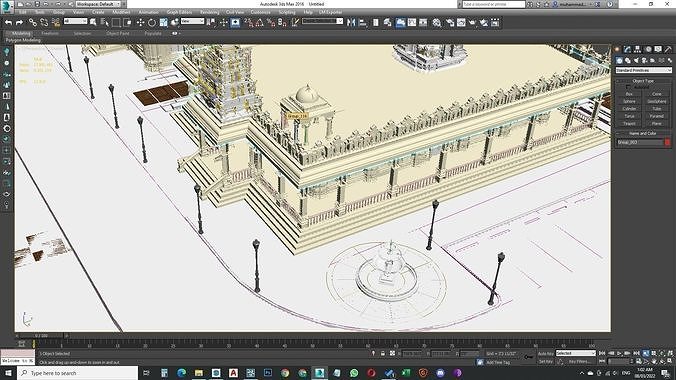Open the Selected key dropdown
The image size is (676, 380).
[x=576, y=353]
